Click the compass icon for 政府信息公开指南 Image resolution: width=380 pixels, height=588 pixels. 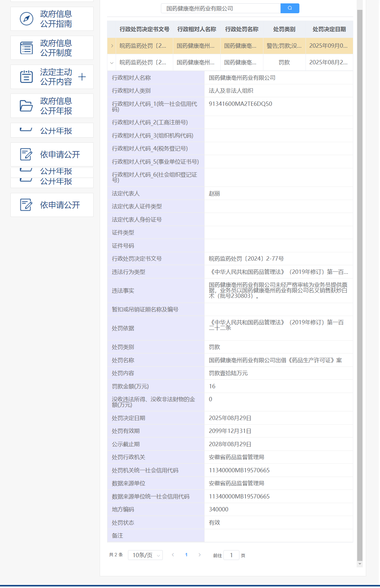point(26,19)
